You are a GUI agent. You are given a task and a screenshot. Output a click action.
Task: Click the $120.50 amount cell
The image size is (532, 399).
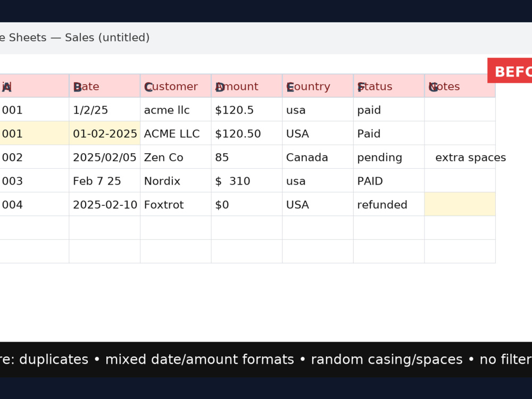click(247, 133)
